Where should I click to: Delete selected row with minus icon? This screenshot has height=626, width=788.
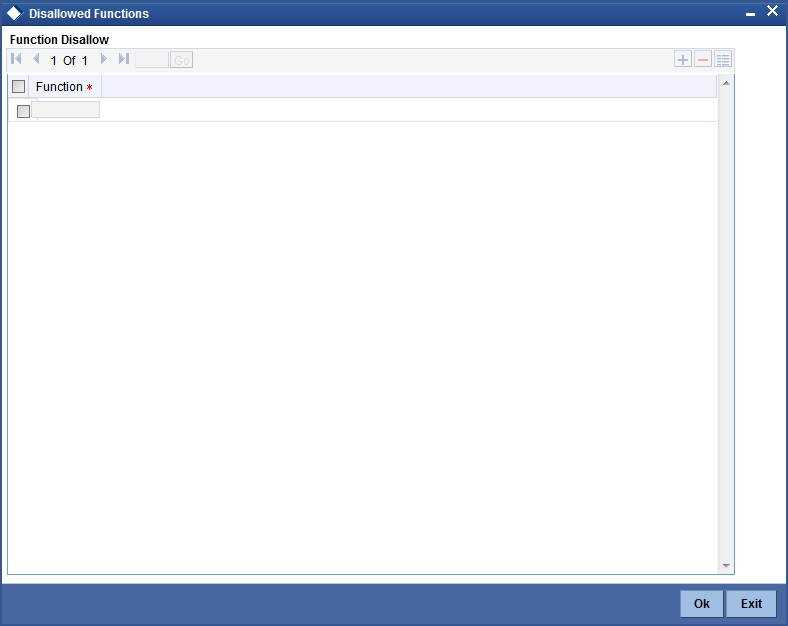pos(703,60)
